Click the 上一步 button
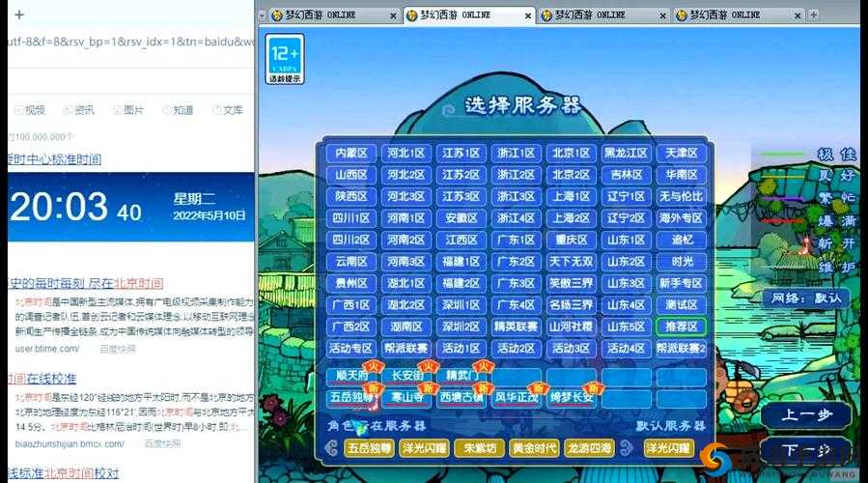This screenshot has height=483, width=868. 806,414
